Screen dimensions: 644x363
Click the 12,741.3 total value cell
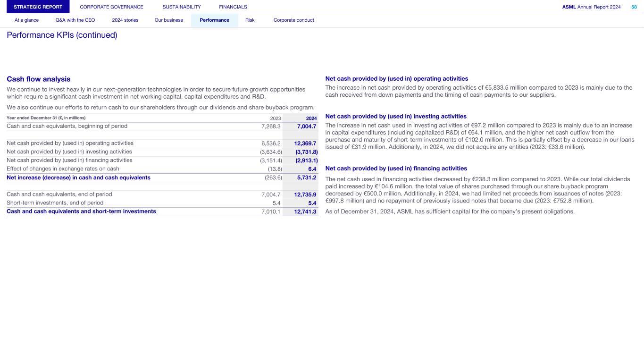(305, 211)
